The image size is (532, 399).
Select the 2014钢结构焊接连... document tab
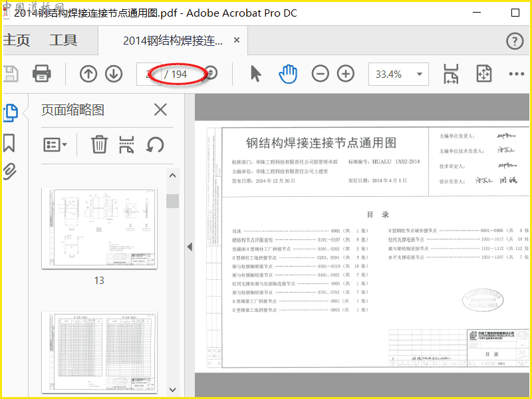tap(173, 41)
